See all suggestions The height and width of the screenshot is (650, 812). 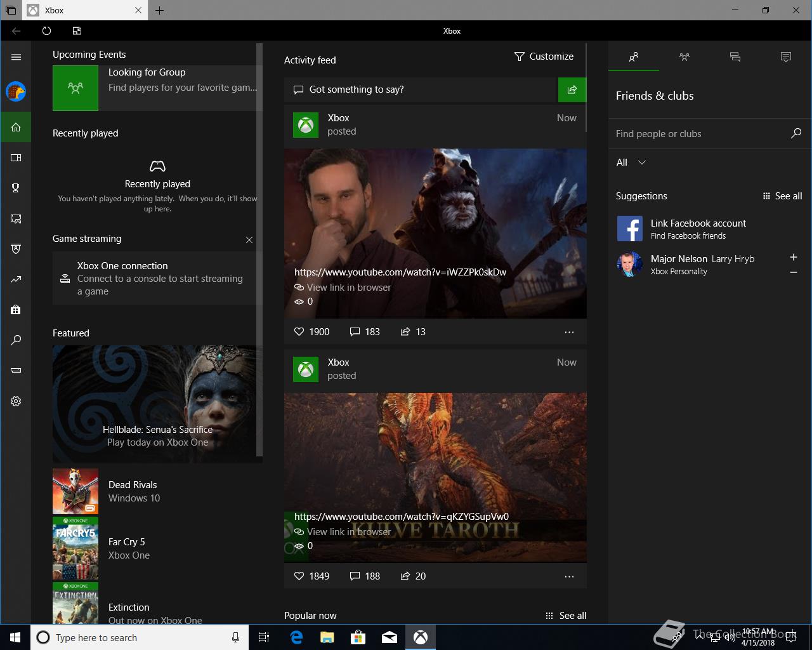(782, 196)
